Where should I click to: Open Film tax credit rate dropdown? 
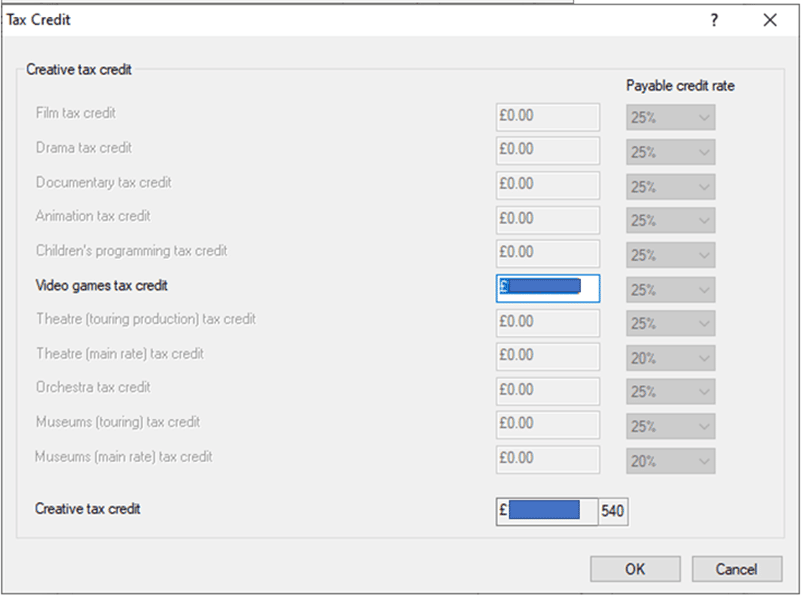(x=670, y=117)
